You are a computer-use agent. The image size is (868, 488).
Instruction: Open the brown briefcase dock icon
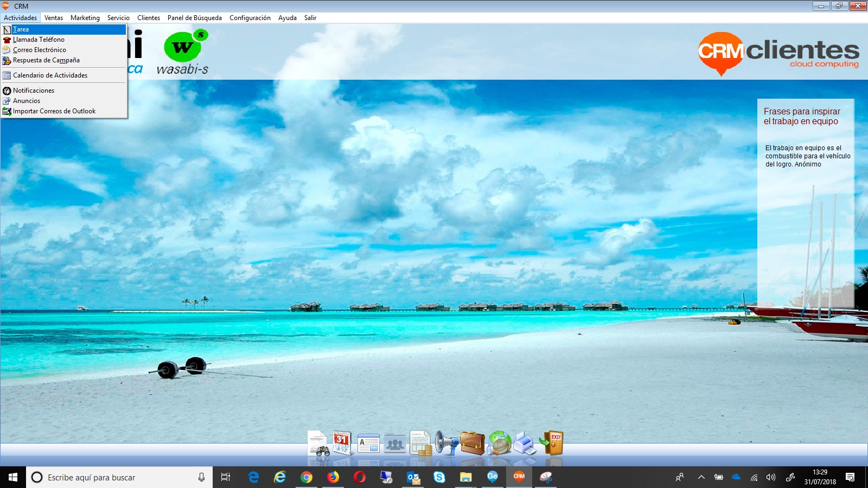(473, 444)
